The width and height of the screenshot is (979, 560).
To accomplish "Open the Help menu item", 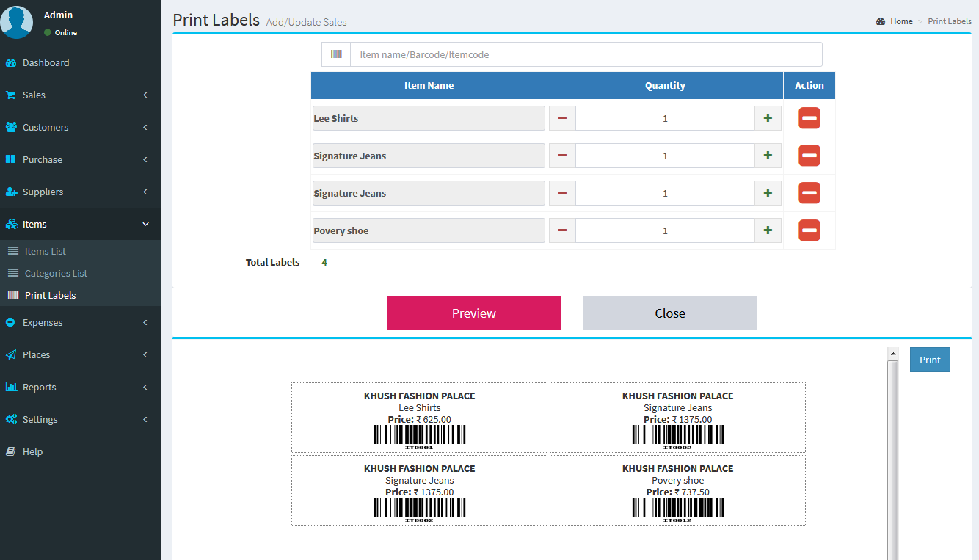I will (81, 452).
